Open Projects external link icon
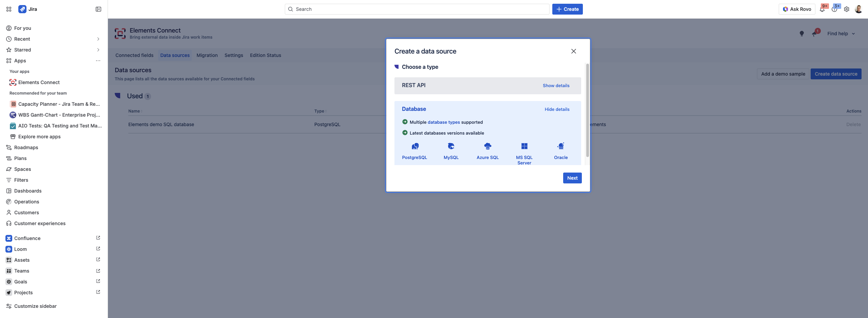The image size is (868, 318). click(98, 292)
